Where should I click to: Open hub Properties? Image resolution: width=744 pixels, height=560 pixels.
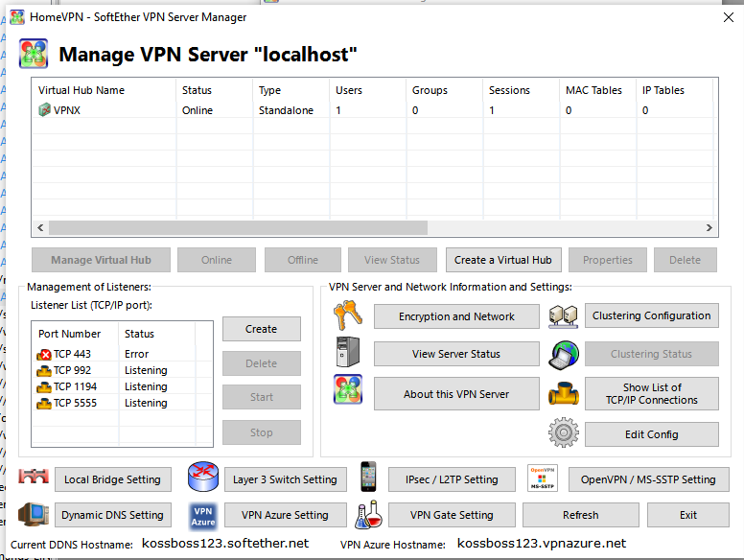pyautogui.click(x=607, y=260)
